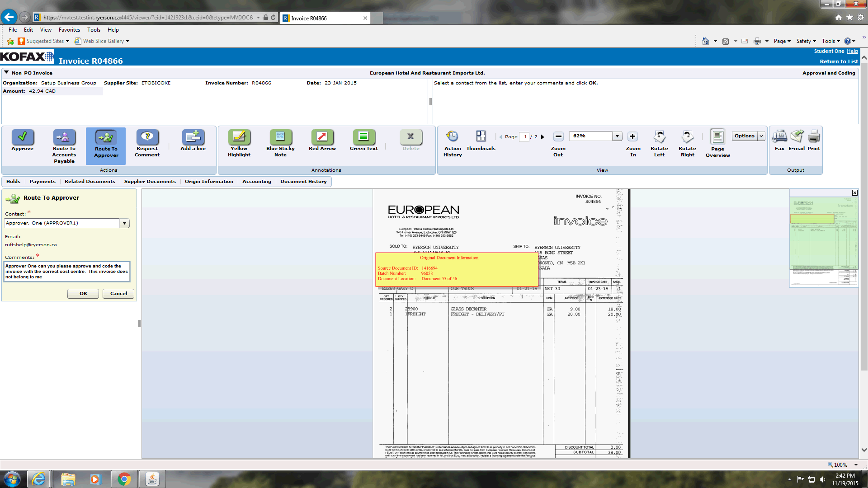Collapse the Non-PO Invoice header triangle

(x=6, y=72)
